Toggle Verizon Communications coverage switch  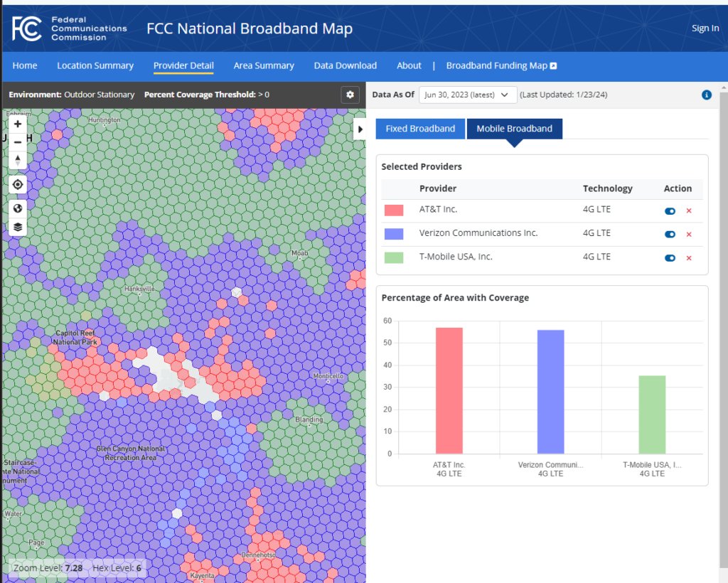pos(670,235)
